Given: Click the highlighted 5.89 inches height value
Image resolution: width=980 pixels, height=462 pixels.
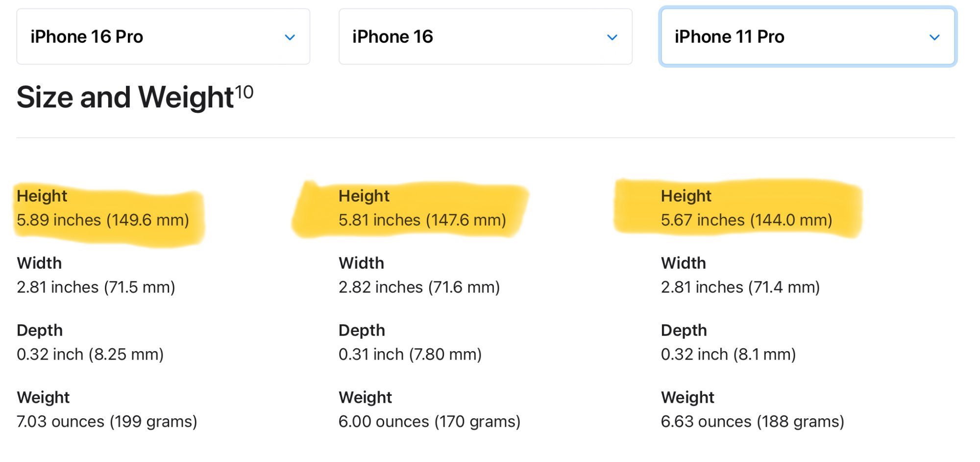Looking at the screenshot, I should (103, 220).
